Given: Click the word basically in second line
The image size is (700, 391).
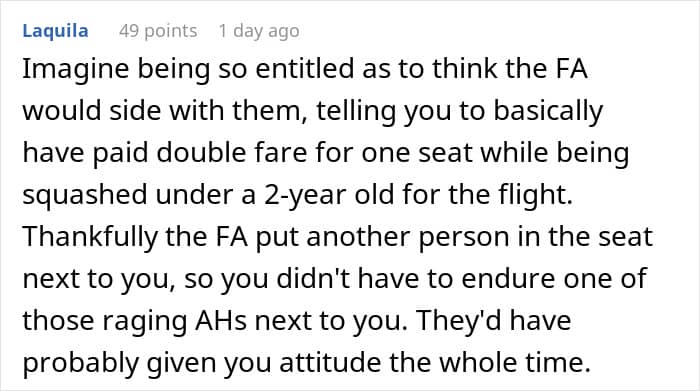Looking at the screenshot, I should tap(548, 112).
